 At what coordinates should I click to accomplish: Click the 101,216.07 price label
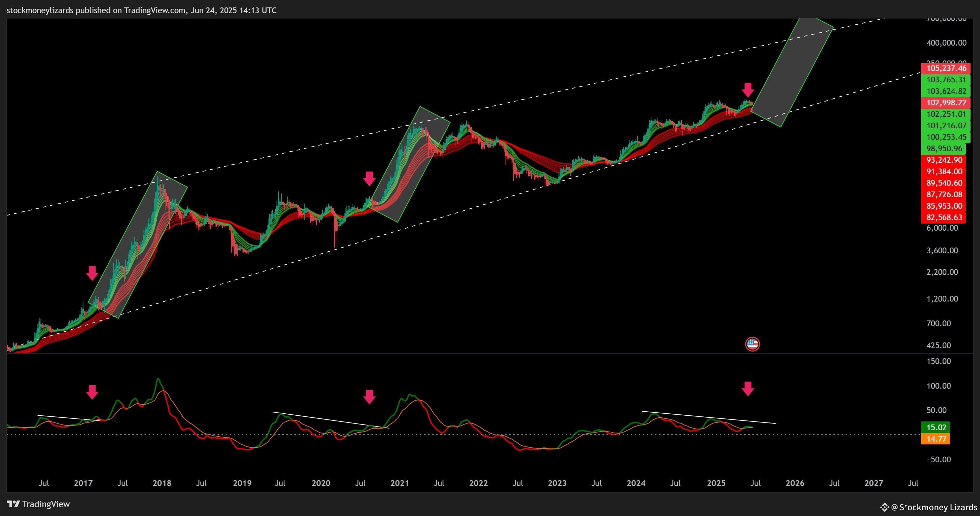(946, 126)
